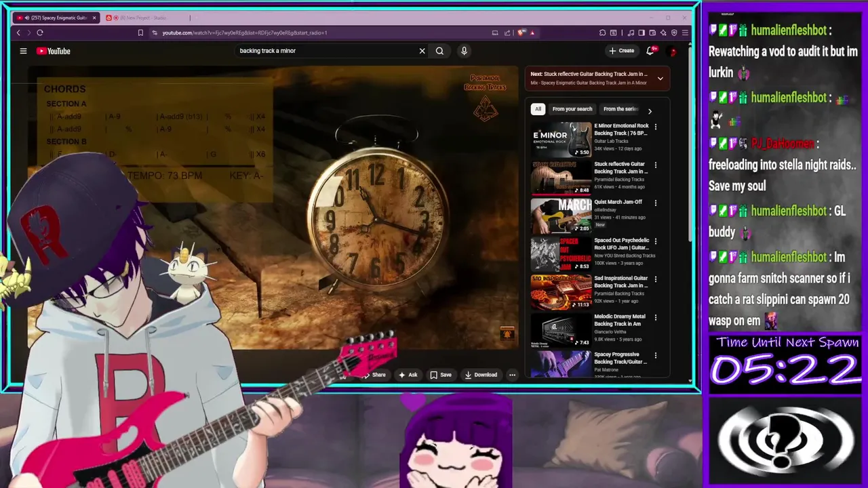Clear the search box with the X icon
Viewport: 868px width, 488px height.
(422, 51)
